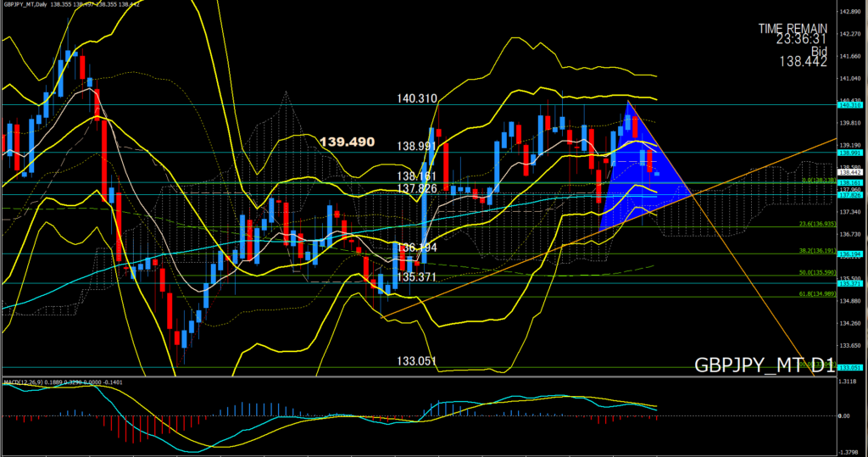Click the Bid label text
The width and height of the screenshot is (868, 457).
pos(819,52)
